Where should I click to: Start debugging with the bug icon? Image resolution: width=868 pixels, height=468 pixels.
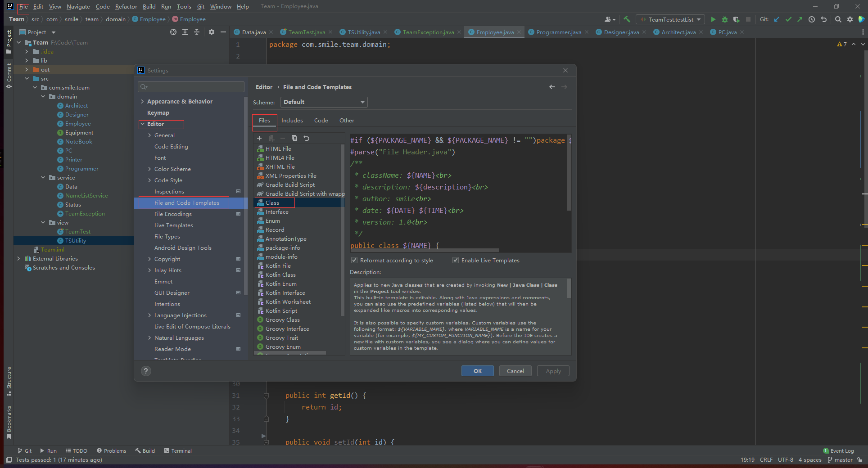[x=725, y=19]
